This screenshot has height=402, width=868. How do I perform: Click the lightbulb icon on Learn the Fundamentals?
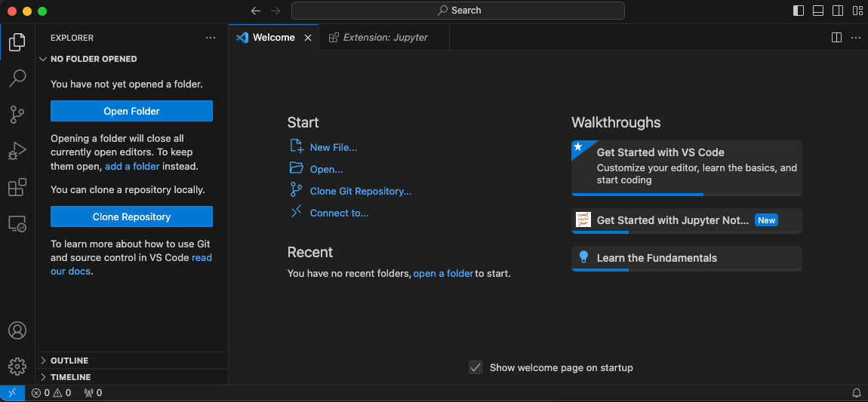[583, 257]
